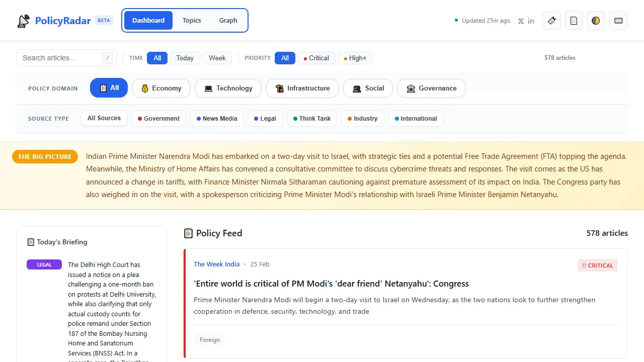644x362 pixels.
Task: Click the Foreign topic tag on the article
Action: pos(210,339)
